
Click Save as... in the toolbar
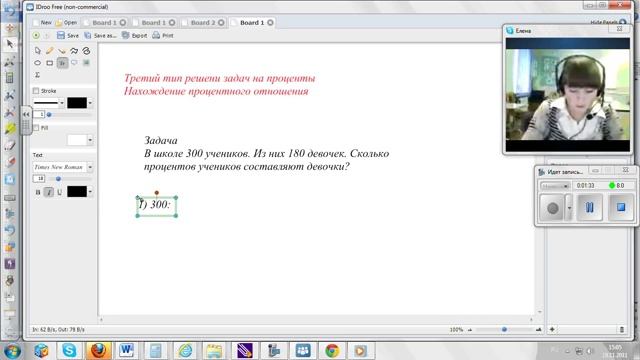click(x=100, y=36)
